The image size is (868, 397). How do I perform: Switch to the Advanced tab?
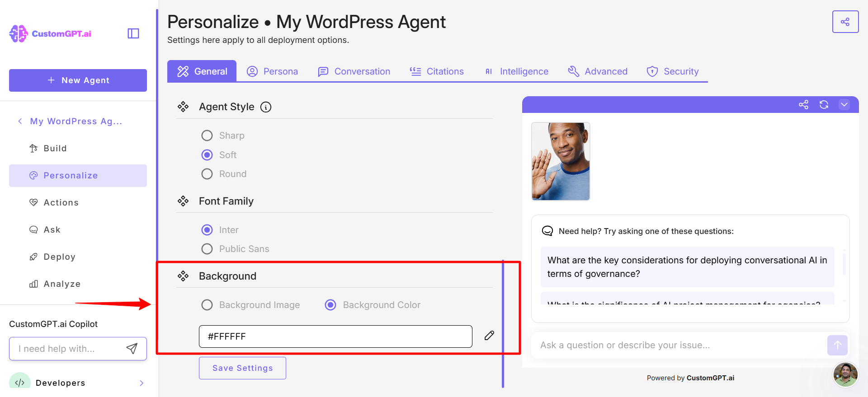click(x=598, y=71)
